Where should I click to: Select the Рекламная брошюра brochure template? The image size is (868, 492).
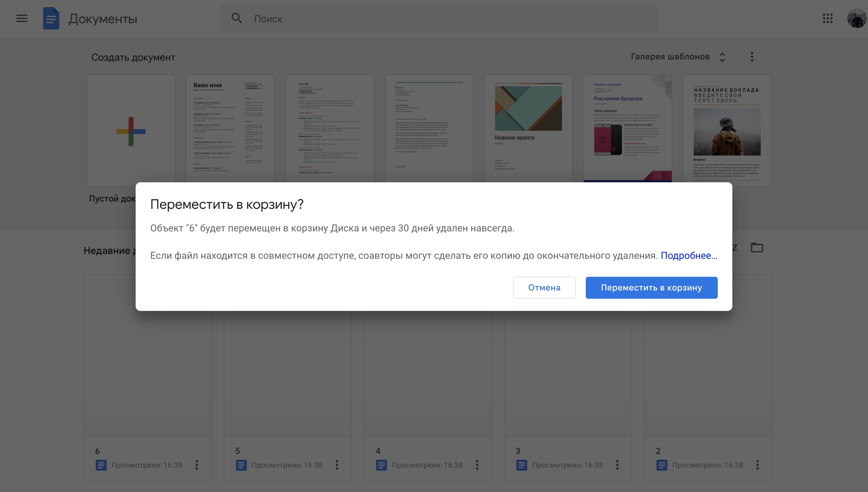[628, 128]
